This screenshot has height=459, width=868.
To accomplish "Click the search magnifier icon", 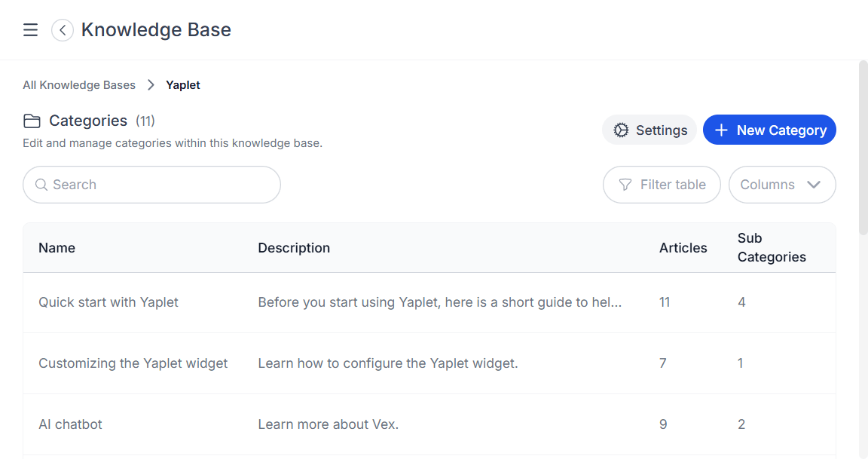I will click(x=41, y=185).
